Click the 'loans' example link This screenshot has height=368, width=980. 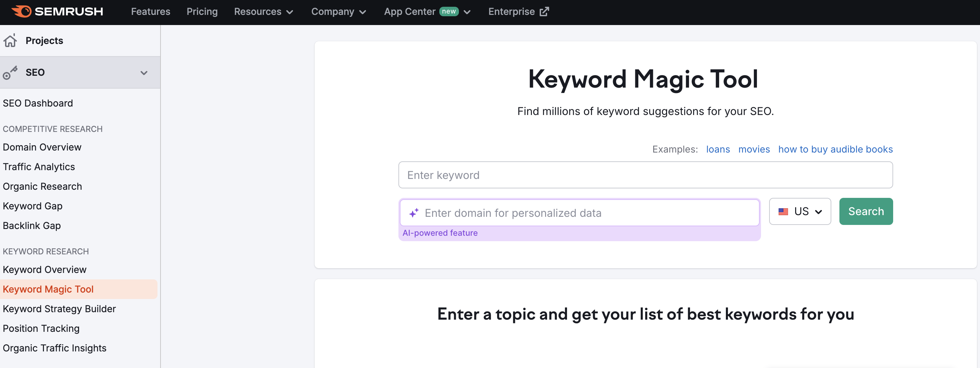click(x=718, y=149)
